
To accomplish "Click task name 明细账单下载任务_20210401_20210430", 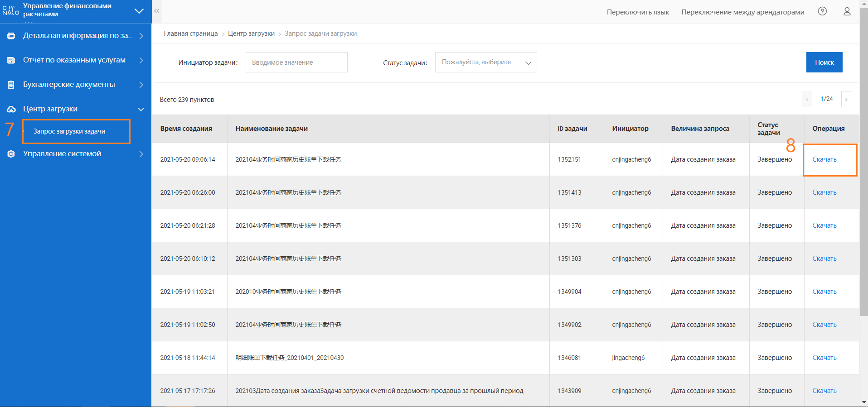I will pos(290,358).
